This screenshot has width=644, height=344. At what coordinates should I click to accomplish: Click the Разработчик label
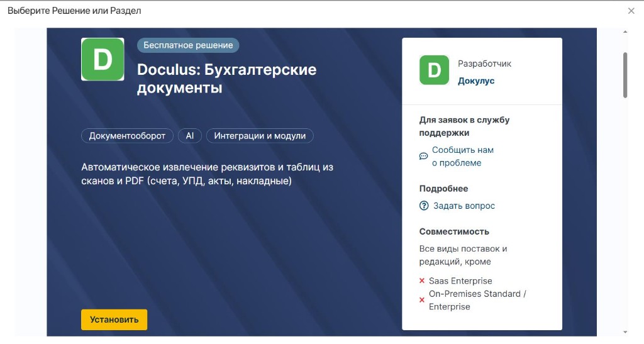(x=485, y=64)
